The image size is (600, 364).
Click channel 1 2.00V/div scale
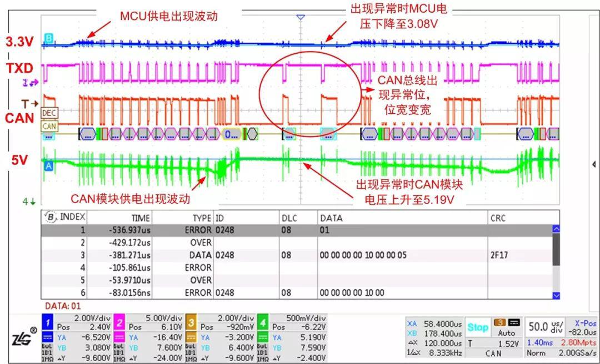pyautogui.click(x=92, y=318)
